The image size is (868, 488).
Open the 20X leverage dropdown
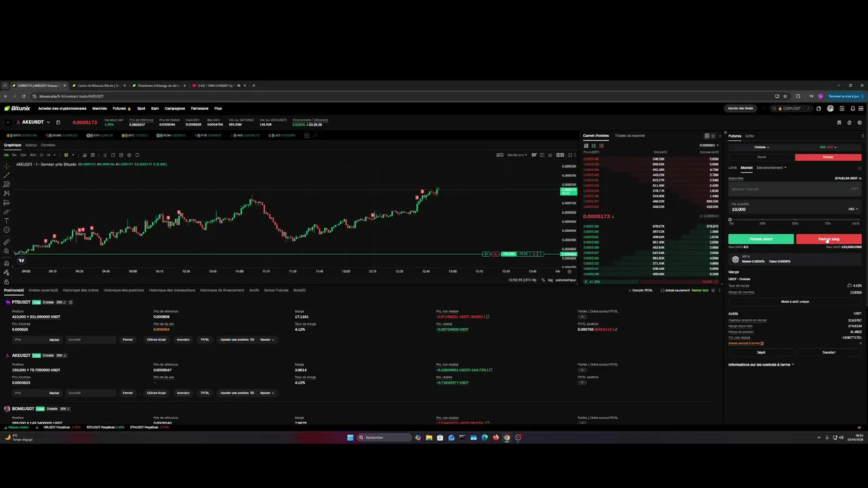pos(828,147)
